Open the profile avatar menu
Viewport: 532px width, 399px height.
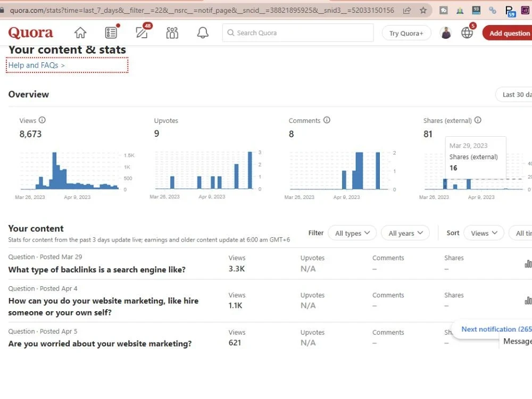click(x=445, y=33)
